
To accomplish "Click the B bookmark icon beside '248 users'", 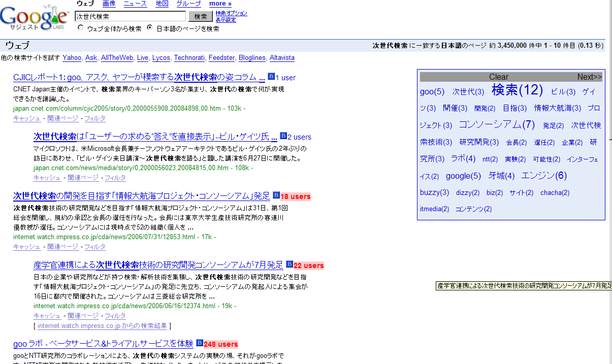I will (200, 343).
